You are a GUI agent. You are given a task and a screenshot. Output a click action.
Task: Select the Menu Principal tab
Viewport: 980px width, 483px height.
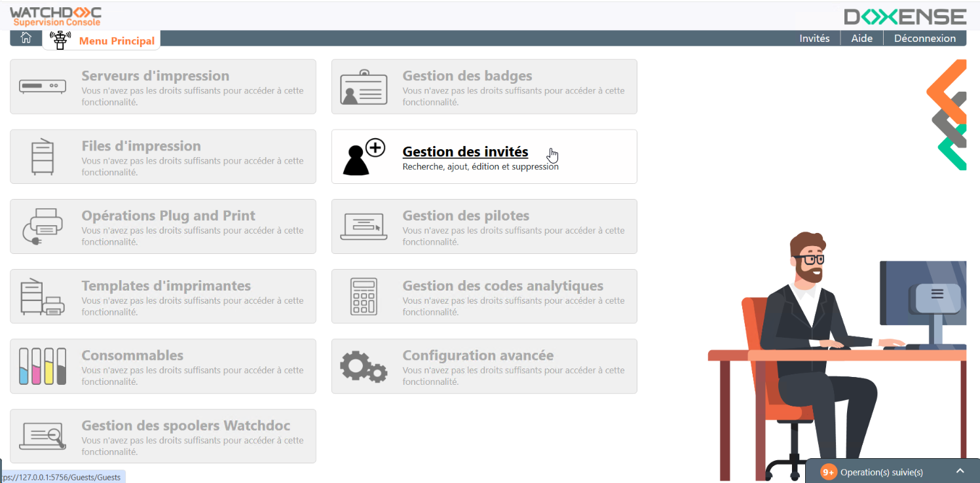[x=116, y=41]
